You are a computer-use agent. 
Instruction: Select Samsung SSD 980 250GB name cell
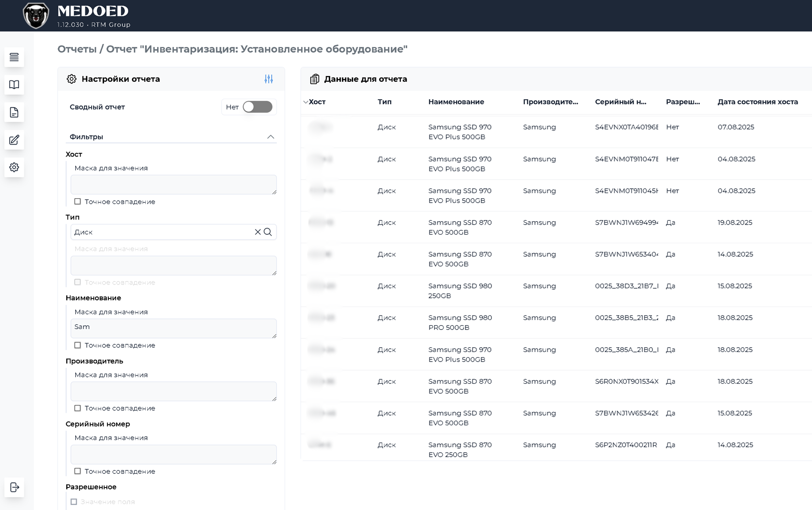point(460,291)
